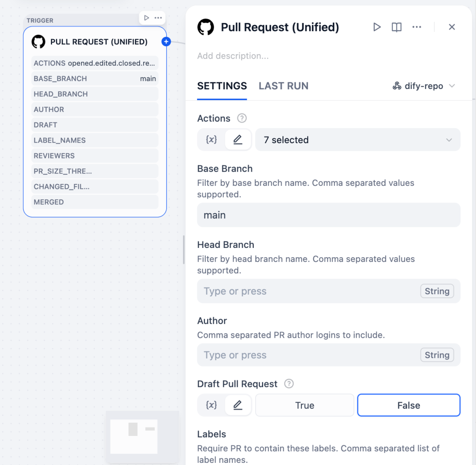Switch to the SETTINGS tab
Screen dimensions: 476x465
[x=222, y=86]
